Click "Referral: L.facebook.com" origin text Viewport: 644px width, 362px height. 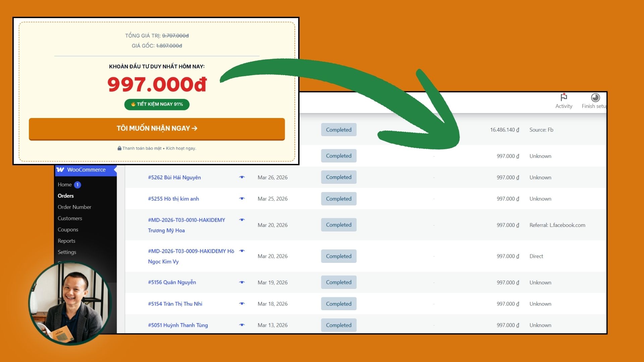tap(557, 225)
